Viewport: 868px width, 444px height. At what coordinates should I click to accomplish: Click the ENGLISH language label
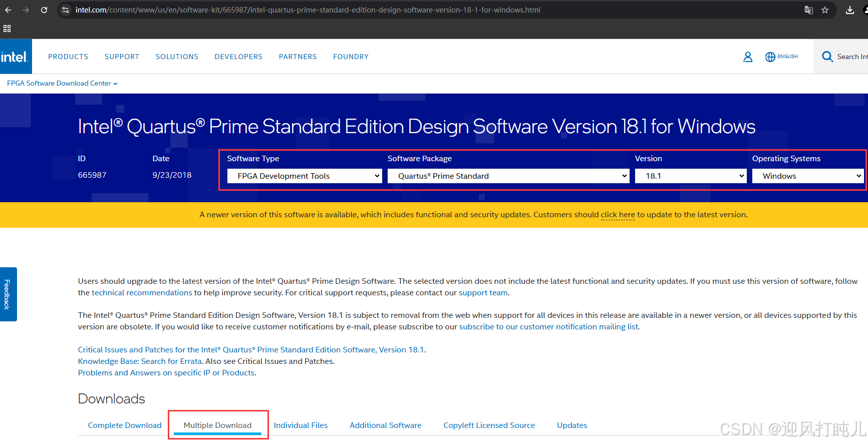click(787, 57)
